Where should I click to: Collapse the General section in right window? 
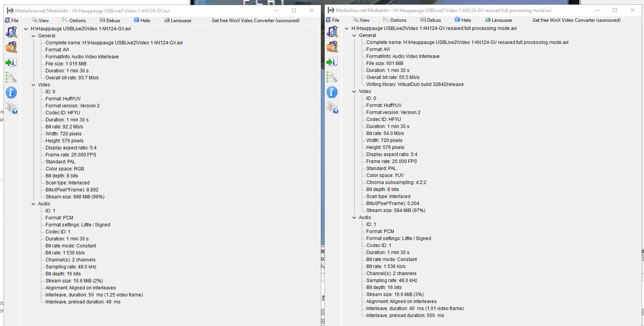[354, 35]
